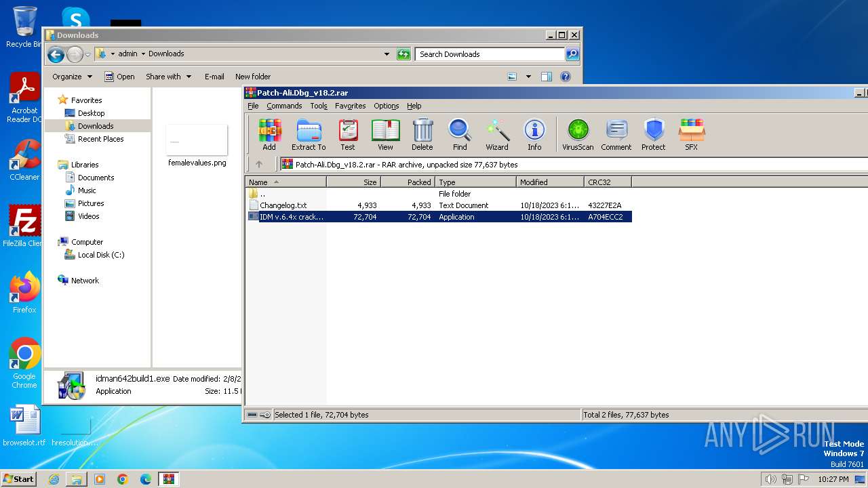Open the Organize dropdown

tap(71, 77)
